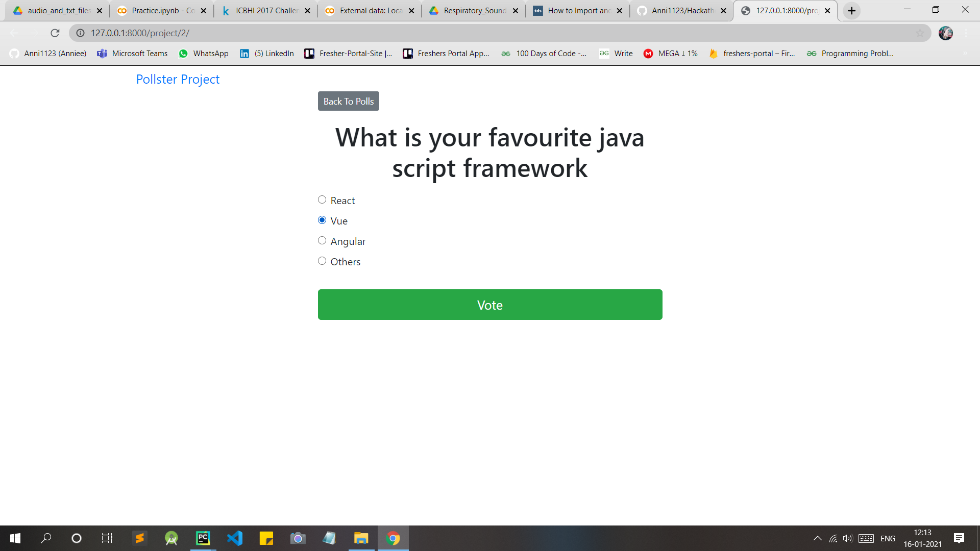Open the Pollster Project home link

point(178,79)
